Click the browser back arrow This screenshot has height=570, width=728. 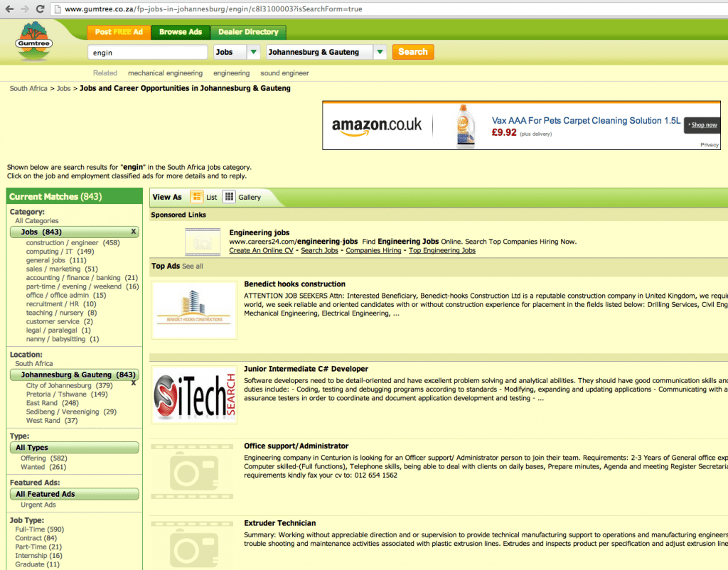(9, 9)
